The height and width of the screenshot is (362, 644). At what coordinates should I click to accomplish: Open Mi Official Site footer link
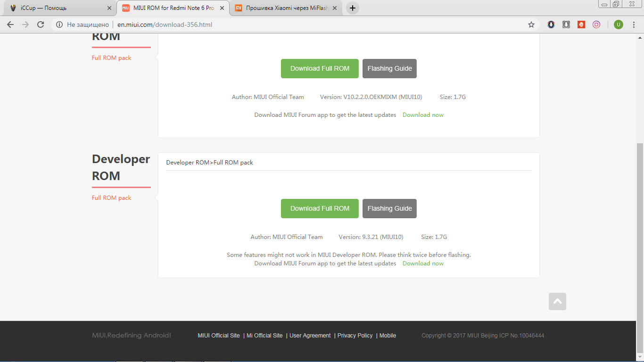click(264, 336)
